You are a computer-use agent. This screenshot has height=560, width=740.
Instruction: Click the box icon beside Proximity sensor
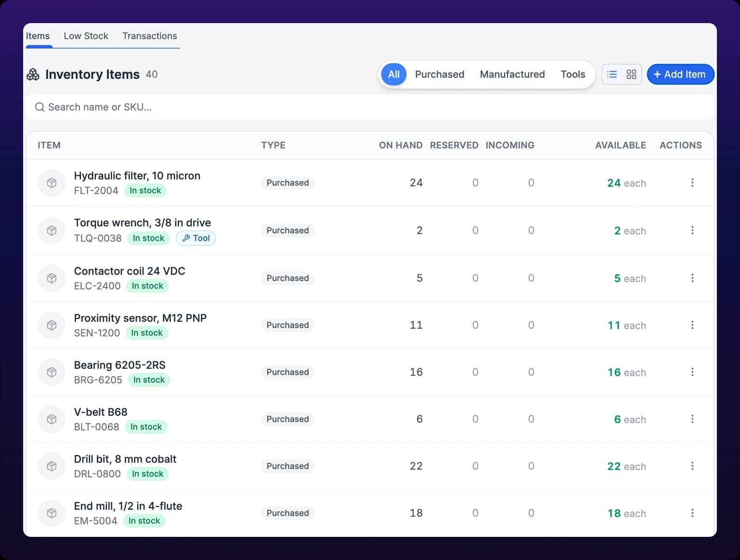52,325
